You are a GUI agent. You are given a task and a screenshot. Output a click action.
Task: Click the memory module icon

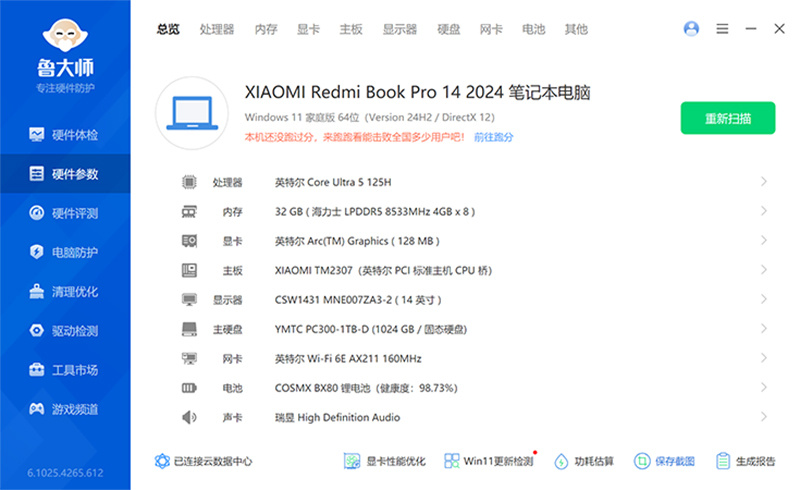[x=189, y=211]
